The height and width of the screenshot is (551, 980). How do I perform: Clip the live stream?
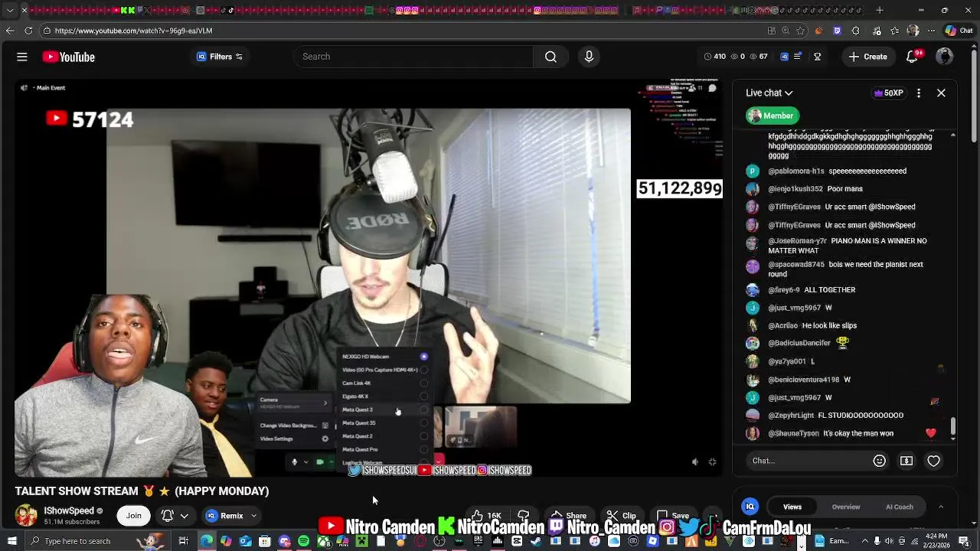621,516
